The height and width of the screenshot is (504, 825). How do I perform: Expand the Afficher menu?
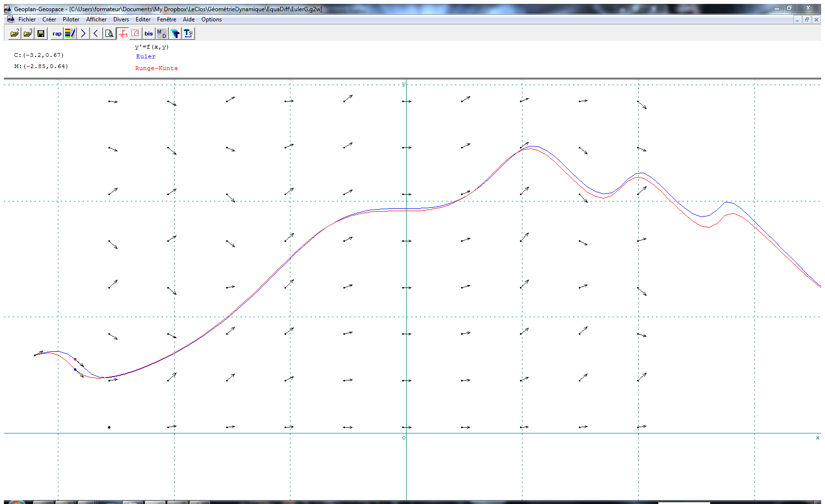coord(96,19)
